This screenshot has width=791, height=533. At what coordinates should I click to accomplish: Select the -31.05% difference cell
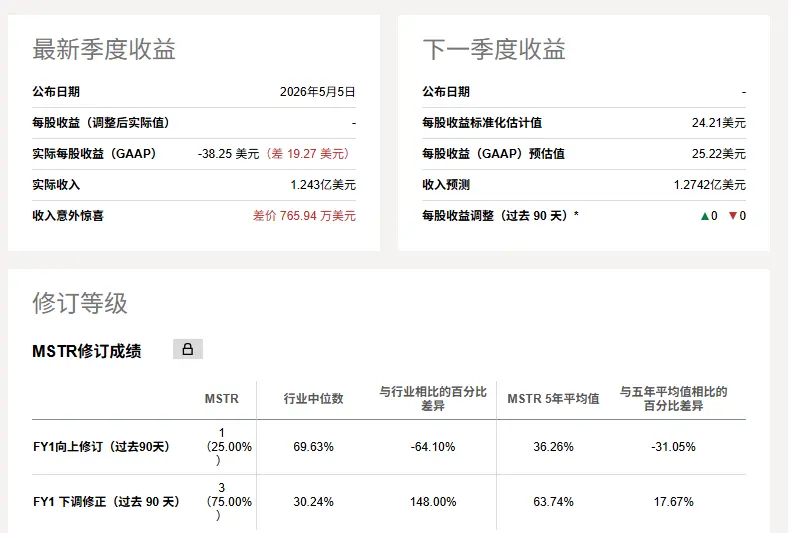(x=673, y=447)
